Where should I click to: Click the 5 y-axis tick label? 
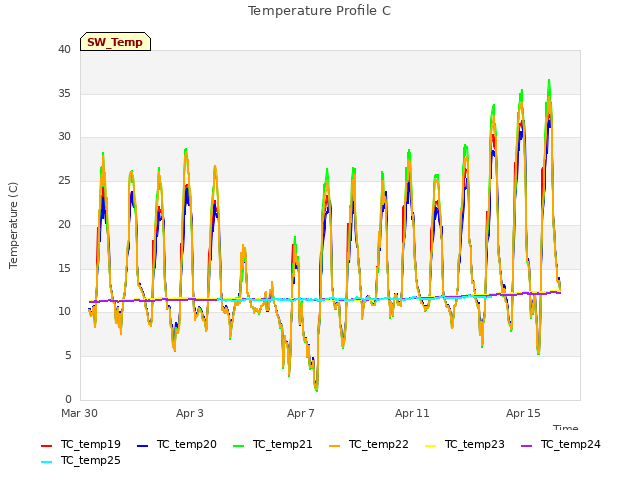point(68,356)
